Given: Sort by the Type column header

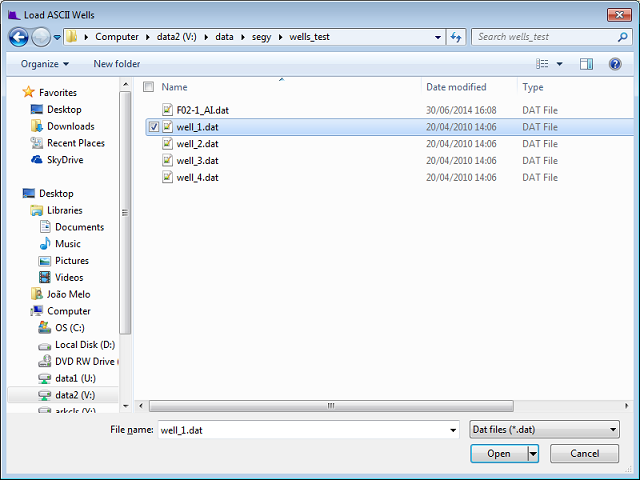Looking at the screenshot, I should coord(533,87).
